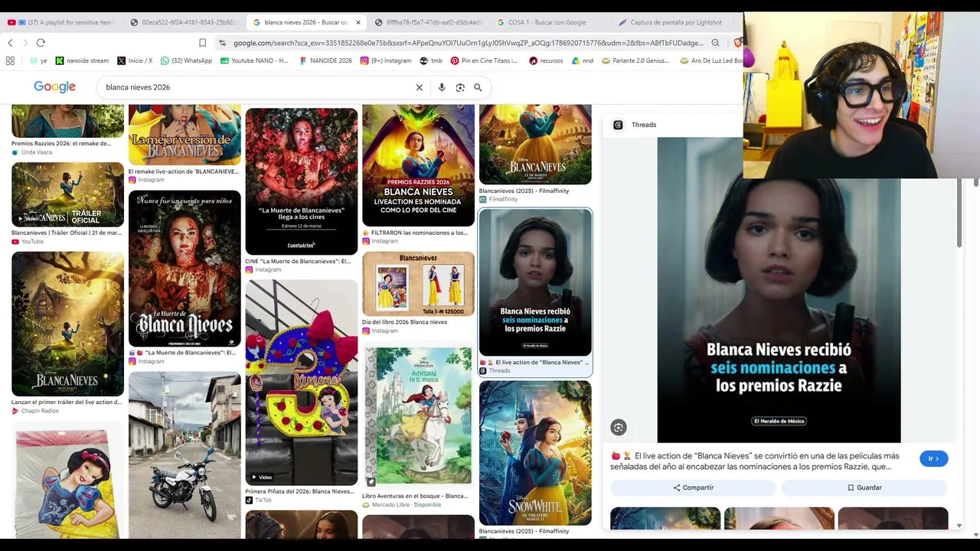Image resolution: width=980 pixels, height=551 pixels.
Task: Open the 'Tráiler Oficial' YouTube video thumbnail
Action: tap(67, 194)
